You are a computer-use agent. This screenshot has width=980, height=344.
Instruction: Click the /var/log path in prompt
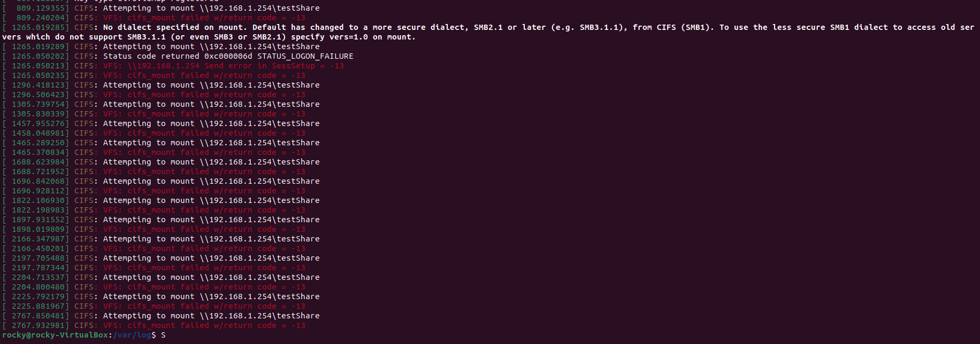click(133, 335)
